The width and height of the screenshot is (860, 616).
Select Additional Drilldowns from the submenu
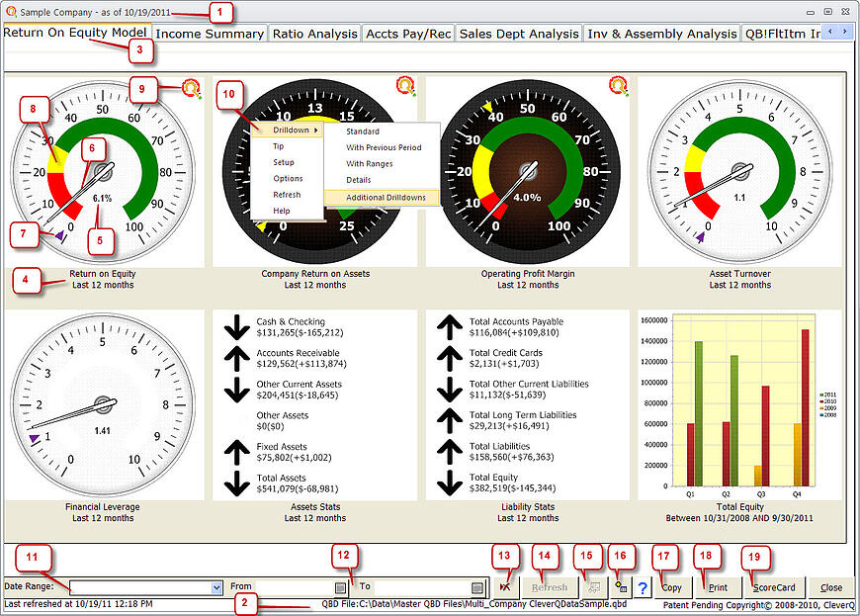click(386, 198)
